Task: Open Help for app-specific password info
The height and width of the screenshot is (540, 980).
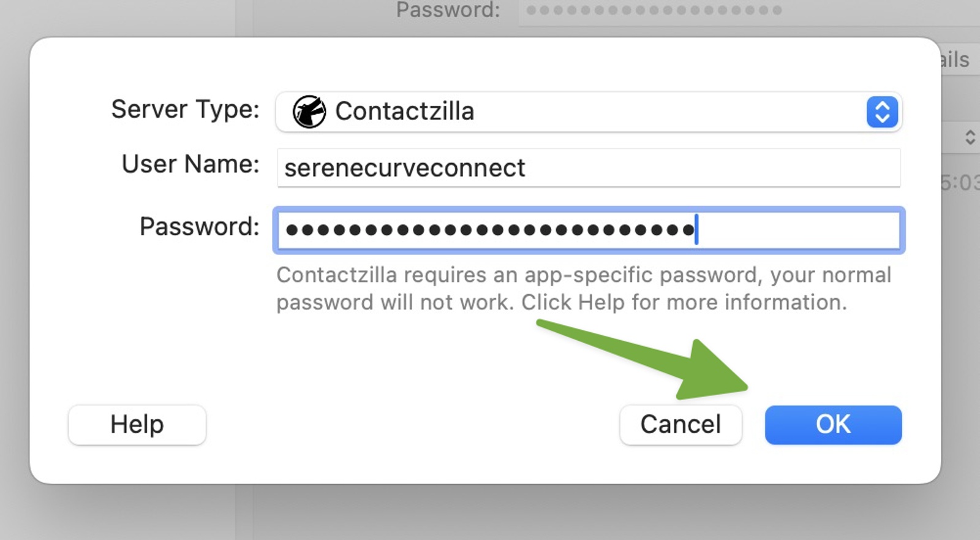Action: pos(137,424)
